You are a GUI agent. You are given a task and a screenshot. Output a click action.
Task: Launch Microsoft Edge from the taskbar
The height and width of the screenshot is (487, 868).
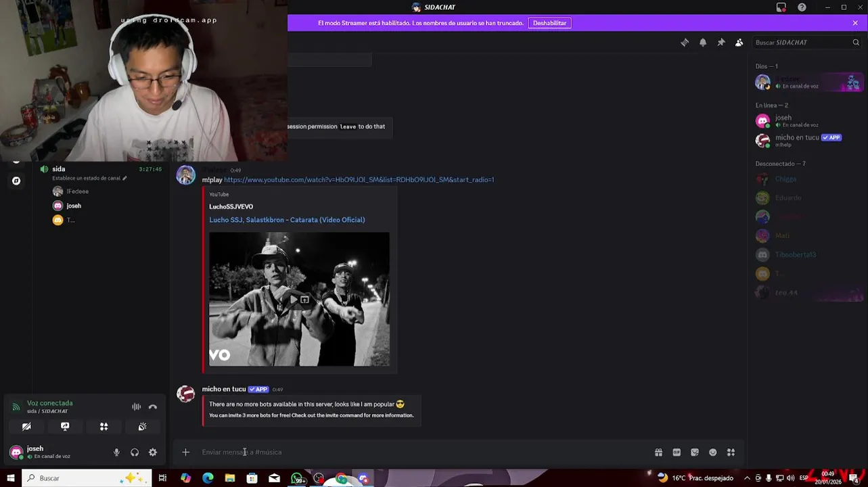click(x=208, y=478)
